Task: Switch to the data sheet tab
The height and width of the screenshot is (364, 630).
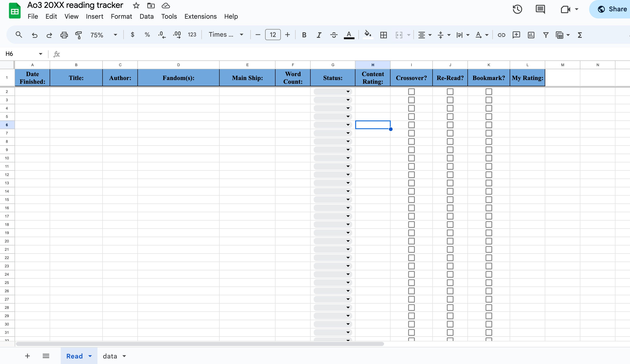Action: [110, 356]
